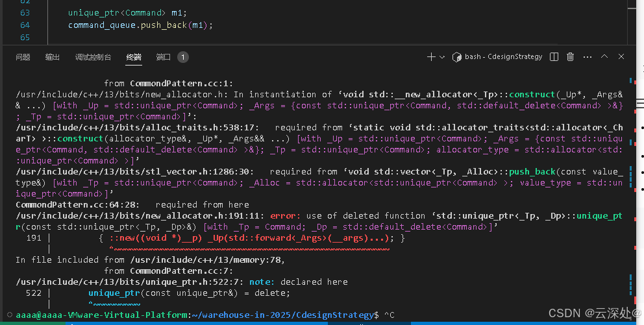Viewport: 644px width, 325px height.
Task: Click the 'note:' declared here text
Action: [262, 282]
